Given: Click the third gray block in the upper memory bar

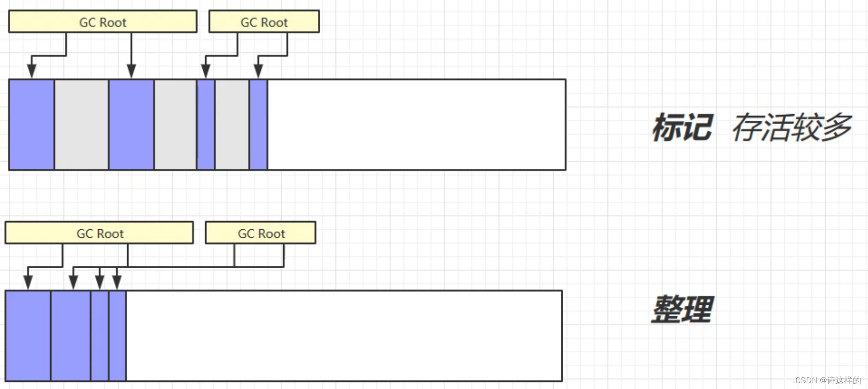Looking at the screenshot, I should 232,125.
